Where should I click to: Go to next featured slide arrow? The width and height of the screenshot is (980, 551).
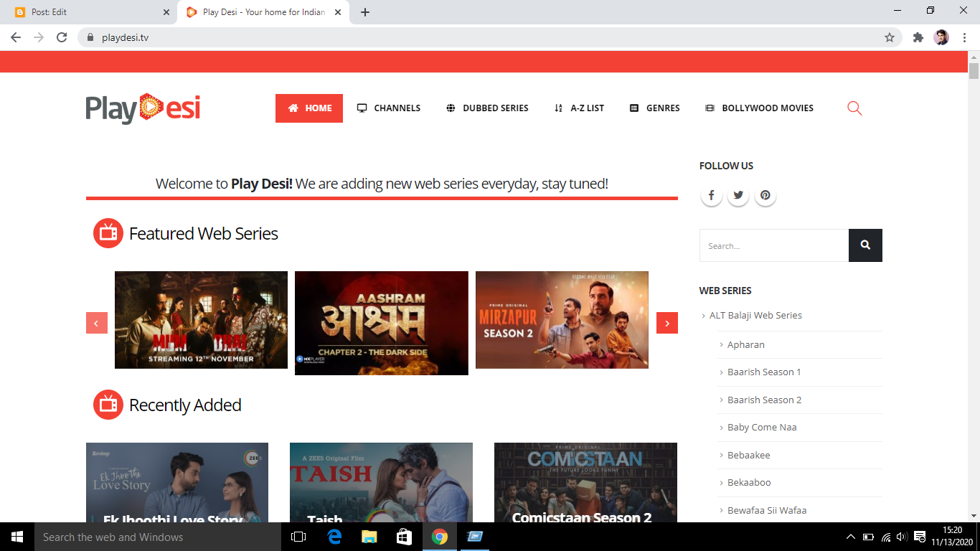pos(667,323)
